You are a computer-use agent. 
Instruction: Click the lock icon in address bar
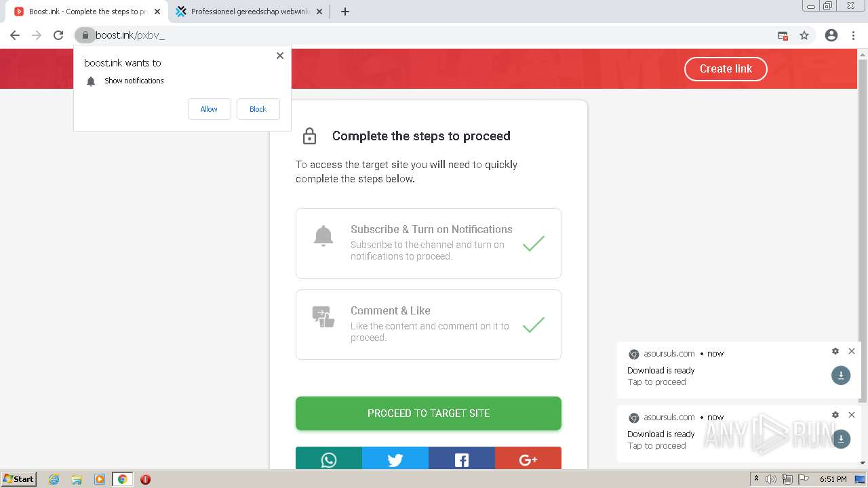[x=85, y=35]
